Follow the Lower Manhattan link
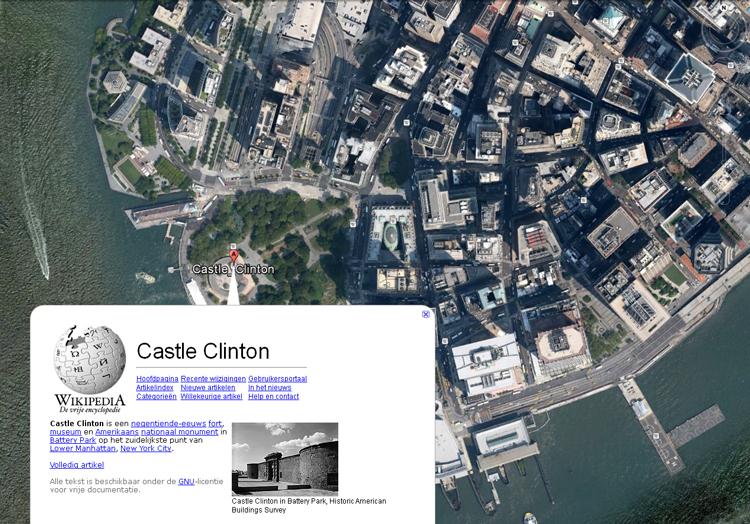The width and height of the screenshot is (750, 524). point(82,449)
